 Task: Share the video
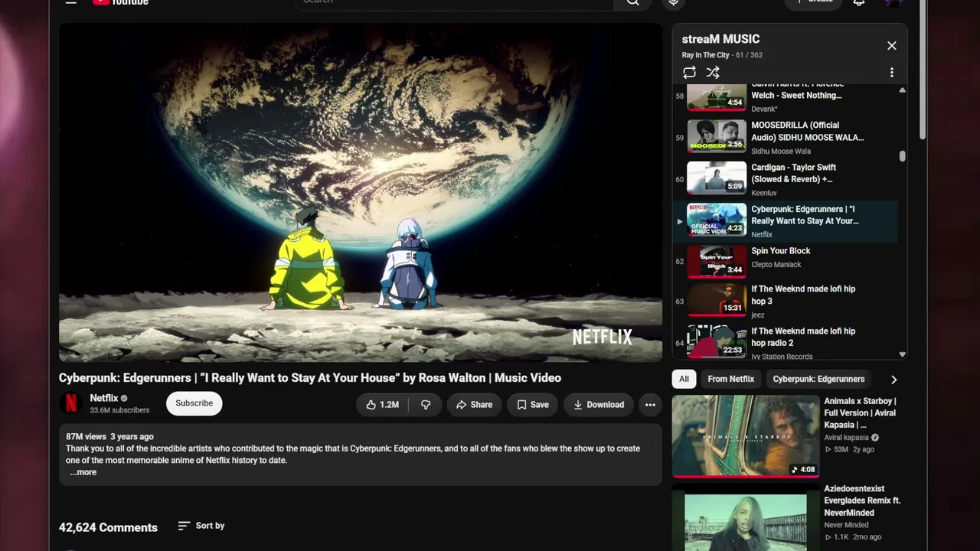pos(474,405)
